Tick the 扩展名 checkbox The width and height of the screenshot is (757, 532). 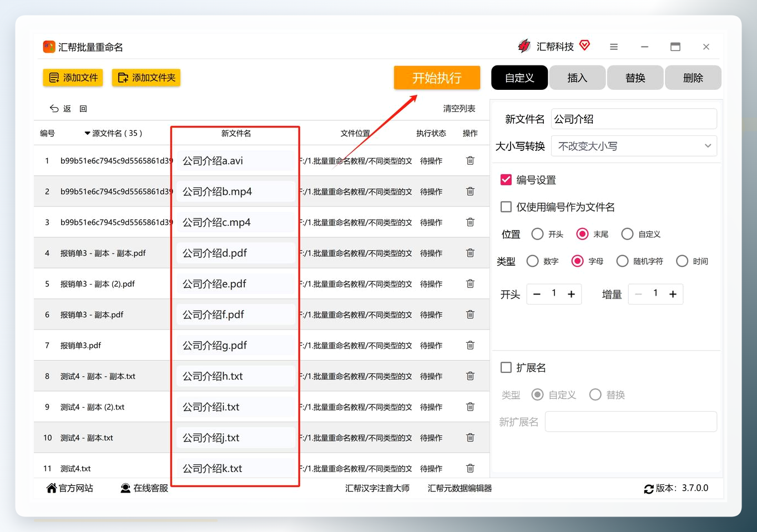pos(506,367)
